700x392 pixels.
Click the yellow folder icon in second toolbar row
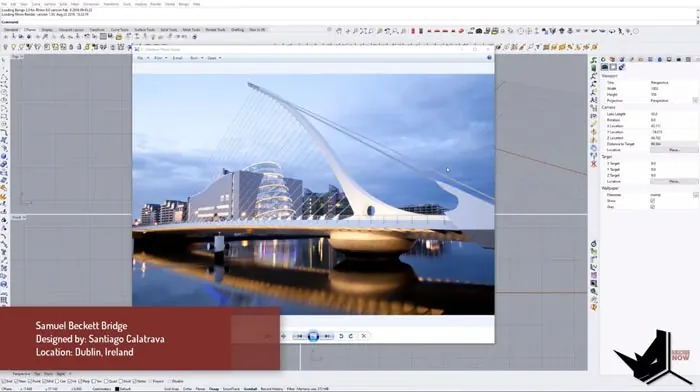click(x=119, y=37)
